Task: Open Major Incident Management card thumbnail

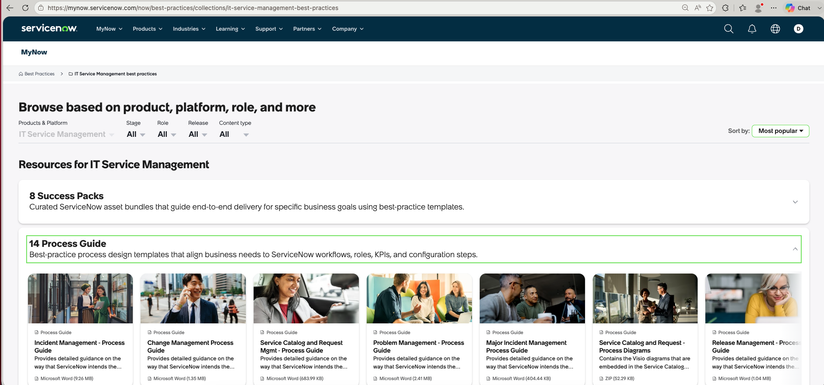Action: (532, 298)
